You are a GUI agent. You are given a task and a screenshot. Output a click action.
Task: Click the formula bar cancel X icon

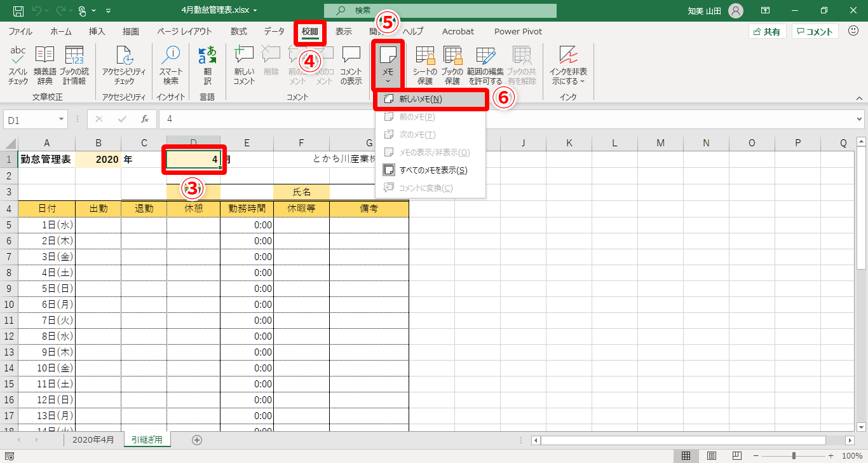[x=99, y=119]
